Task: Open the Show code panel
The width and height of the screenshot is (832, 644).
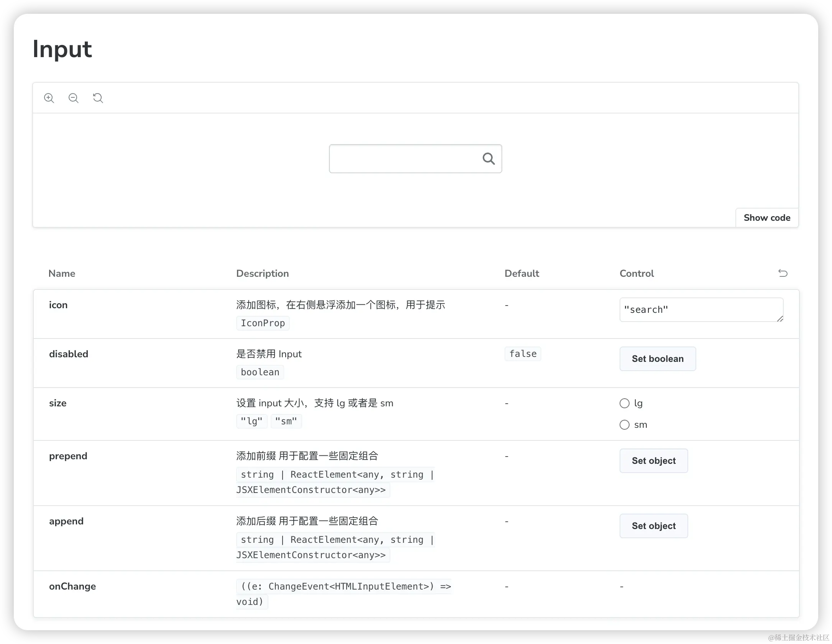Action: (x=767, y=218)
